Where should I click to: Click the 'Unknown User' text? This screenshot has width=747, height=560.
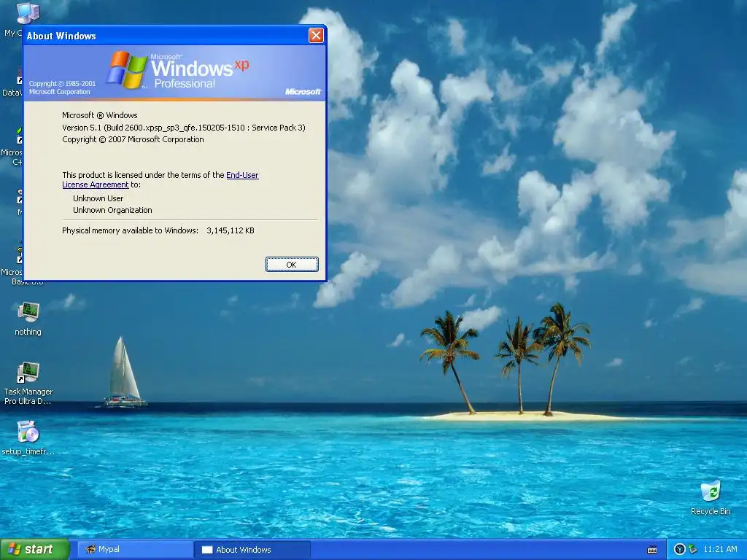click(98, 198)
